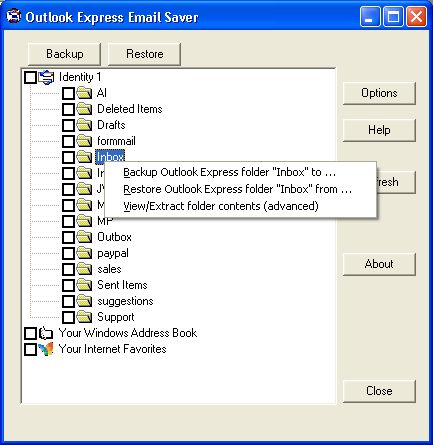Click the Drafts folder icon
433x445 pixels.
(x=84, y=125)
